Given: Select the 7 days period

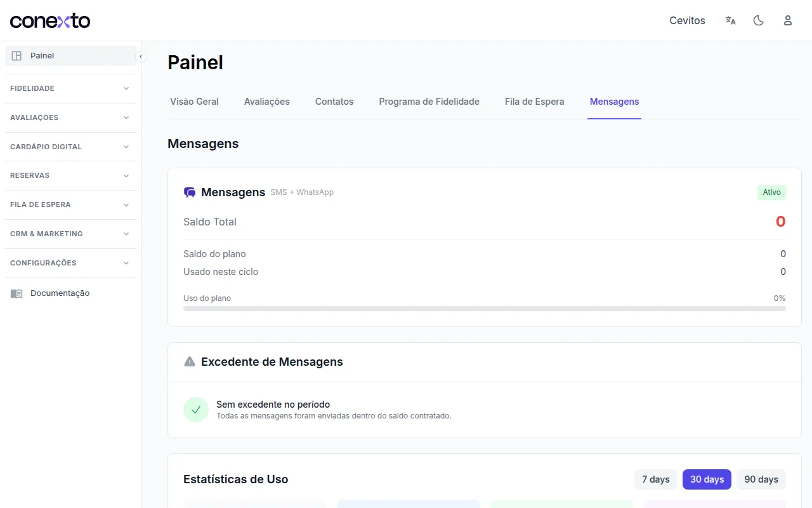Looking at the screenshot, I should (x=656, y=479).
